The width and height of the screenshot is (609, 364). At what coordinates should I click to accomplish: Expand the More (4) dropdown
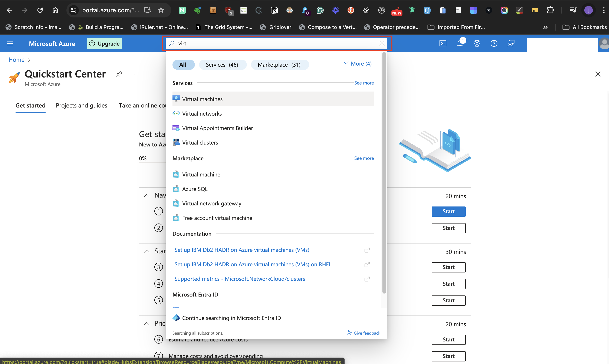click(x=357, y=63)
